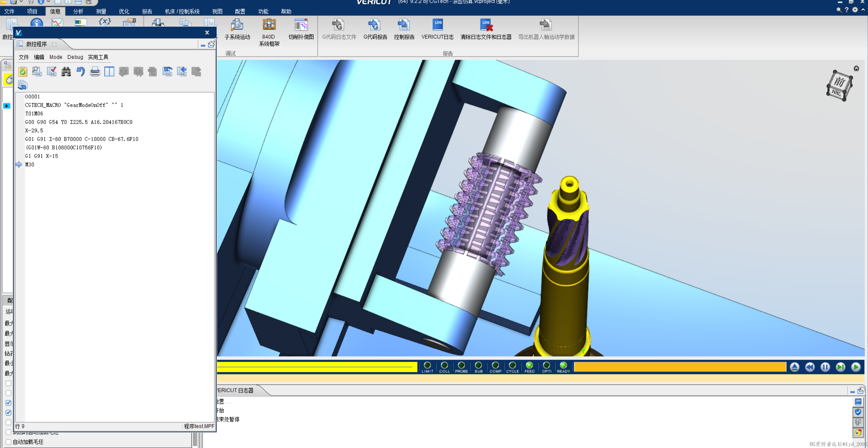The height and width of the screenshot is (448, 868).
Task: Open dropdown arrow next to save icon
Action: click(21, 2)
